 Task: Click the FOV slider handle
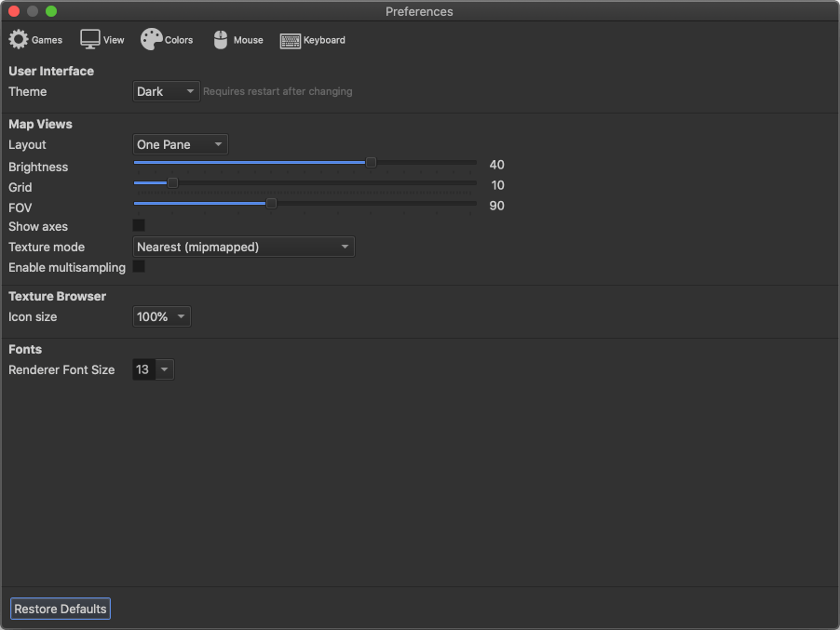coord(271,203)
